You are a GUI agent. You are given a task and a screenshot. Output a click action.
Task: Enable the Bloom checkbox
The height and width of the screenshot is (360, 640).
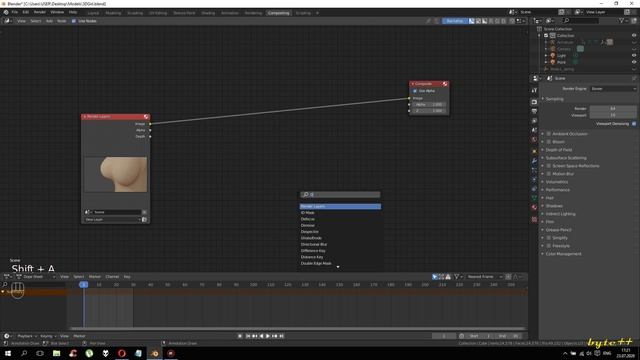click(x=549, y=142)
